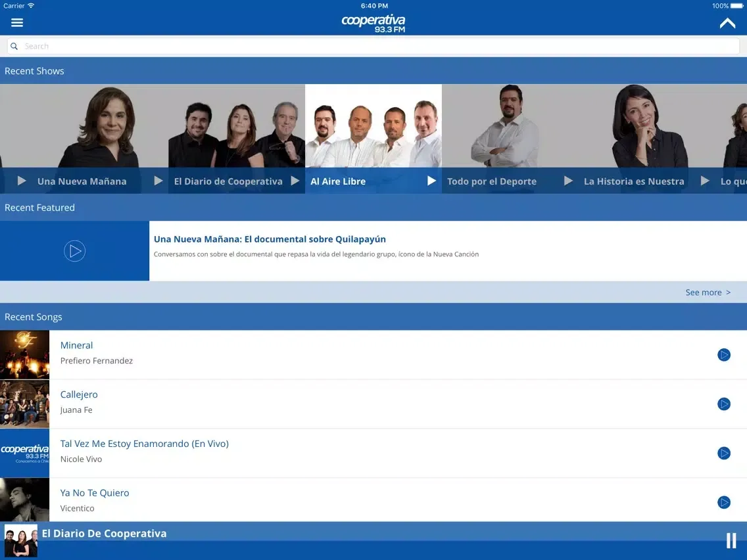747x560 pixels.
Task: Open the Quilapayún documentary headline
Action: click(270, 239)
